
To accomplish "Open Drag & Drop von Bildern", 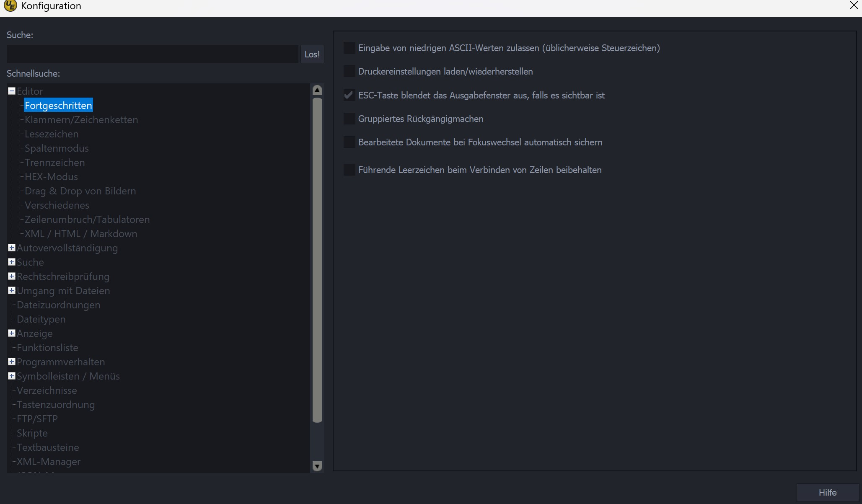I will click(80, 191).
